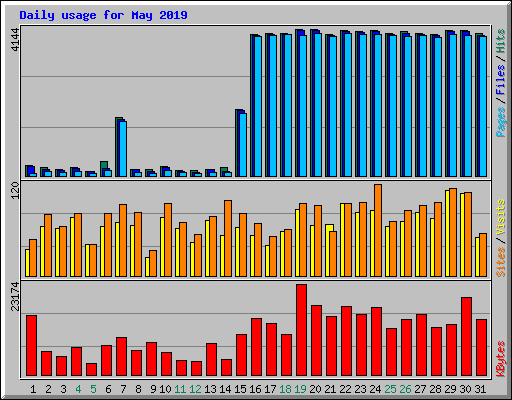The width and height of the screenshot is (512, 400).
Task: Click day label 15 on the x-axis
Action: tap(240, 389)
